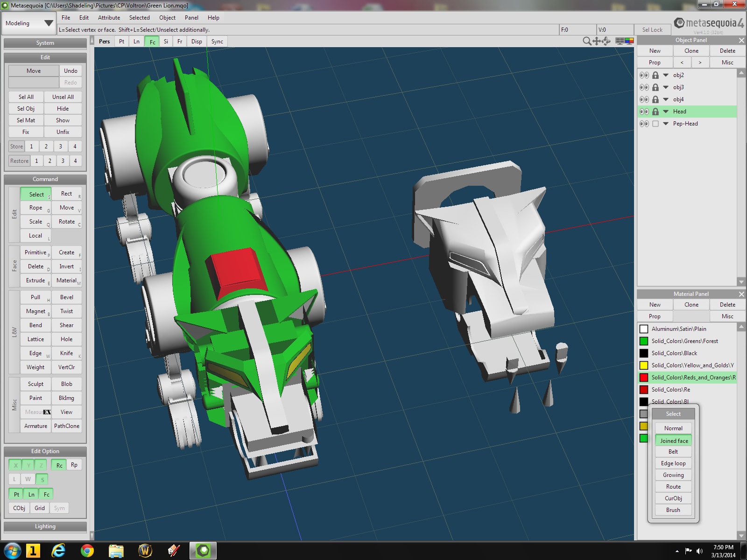
Task: Collapse the Head object triangle
Action: [x=666, y=112]
